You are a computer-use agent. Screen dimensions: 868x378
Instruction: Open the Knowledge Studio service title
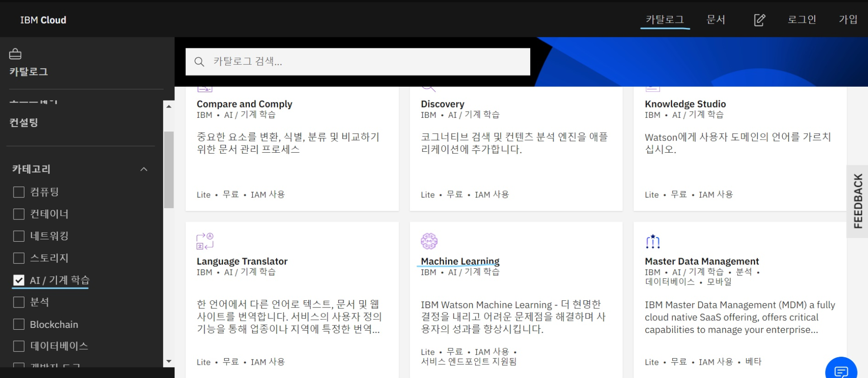(x=685, y=104)
